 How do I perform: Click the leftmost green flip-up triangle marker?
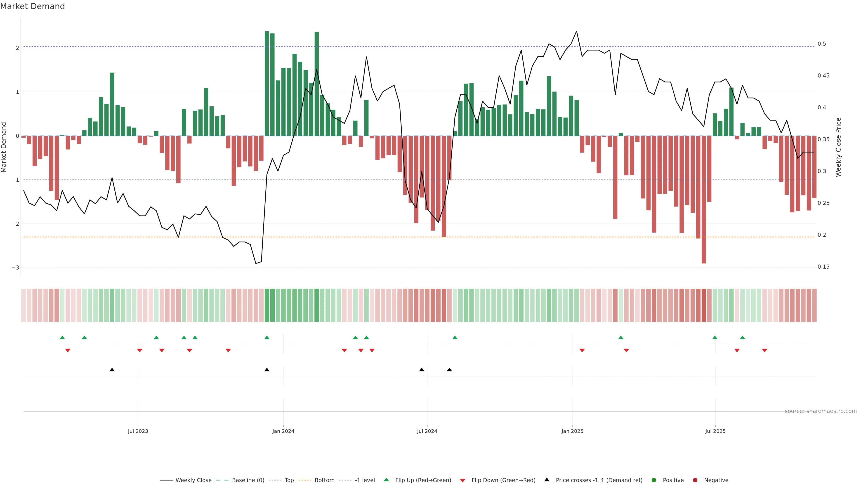62,338
